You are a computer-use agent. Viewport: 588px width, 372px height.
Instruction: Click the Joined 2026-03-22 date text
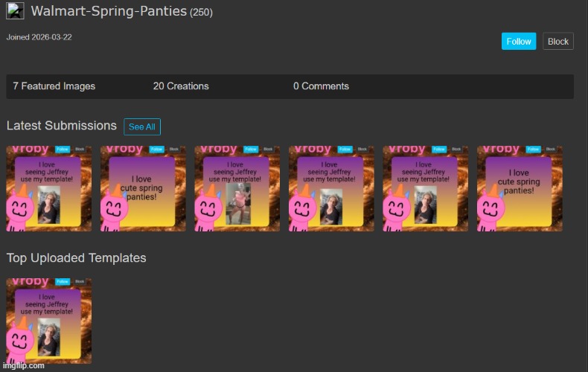click(39, 37)
